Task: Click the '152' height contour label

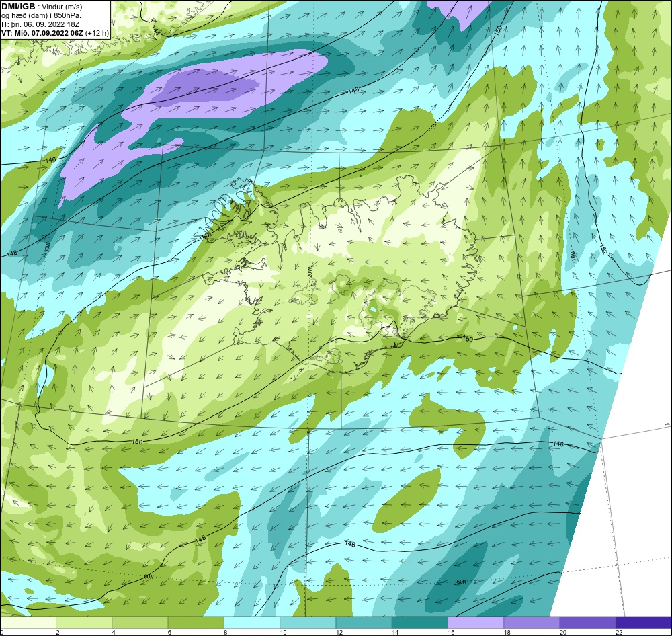Action: click(x=603, y=249)
